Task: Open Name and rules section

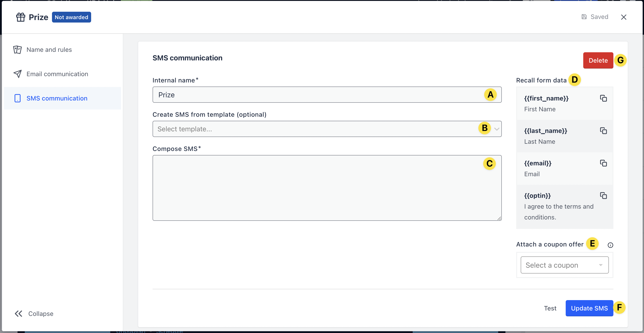Action: point(63,50)
